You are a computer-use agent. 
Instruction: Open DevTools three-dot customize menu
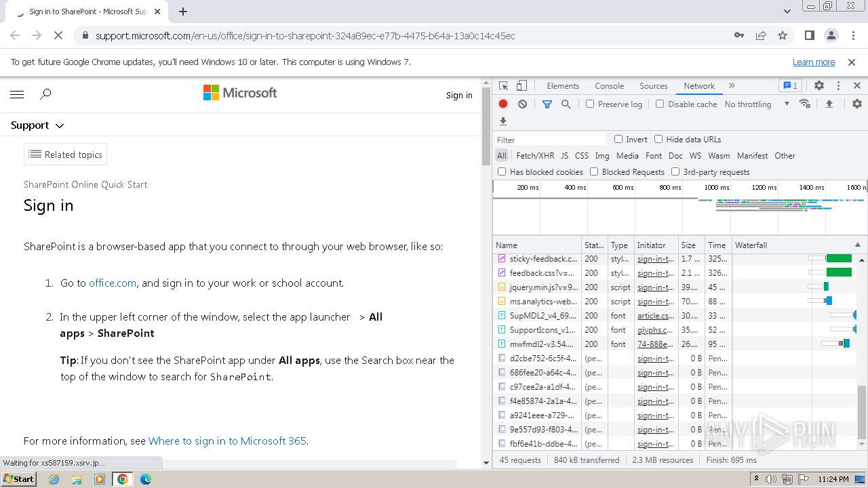[x=838, y=86]
